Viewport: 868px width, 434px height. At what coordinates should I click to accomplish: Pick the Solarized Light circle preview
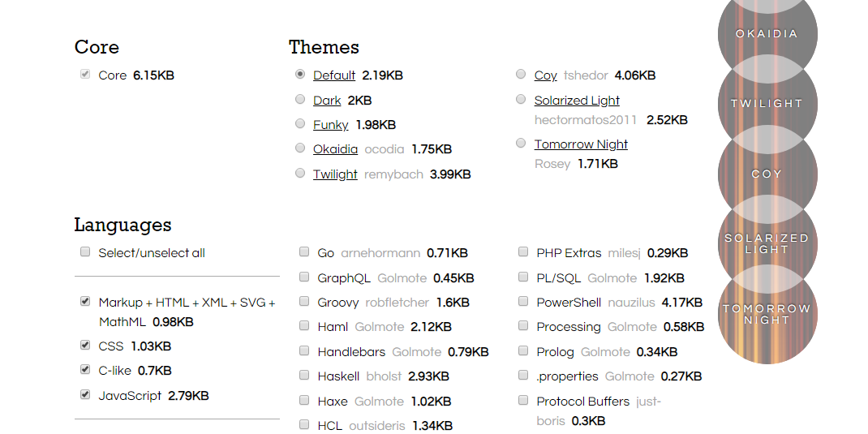pyautogui.click(x=767, y=243)
